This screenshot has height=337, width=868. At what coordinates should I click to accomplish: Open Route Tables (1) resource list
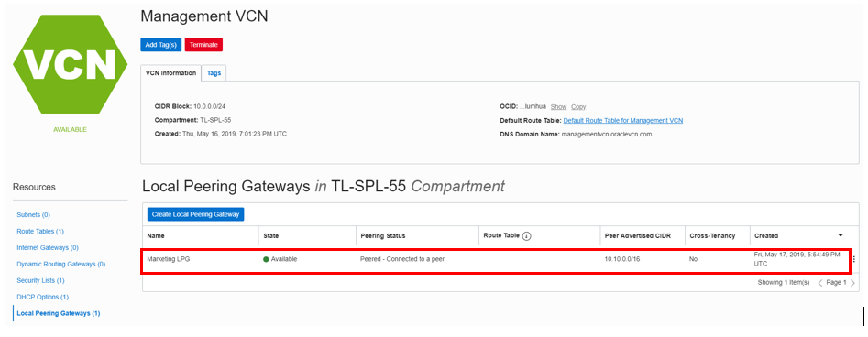[40, 232]
